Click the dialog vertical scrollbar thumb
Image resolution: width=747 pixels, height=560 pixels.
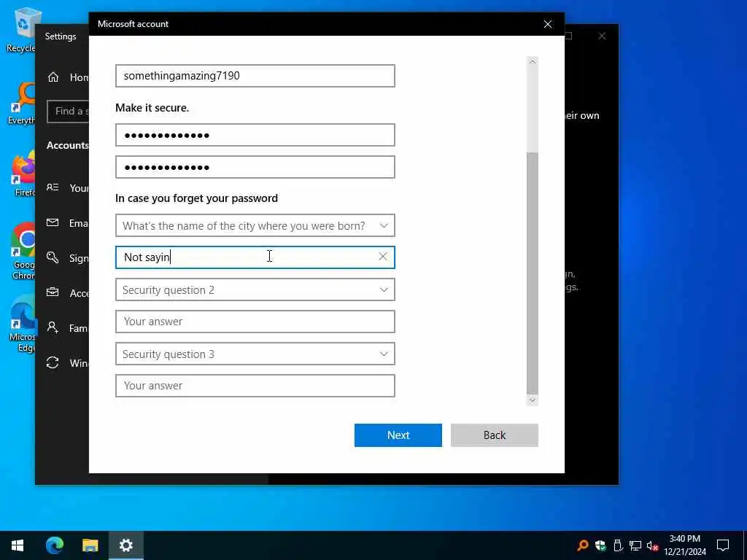[x=533, y=273]
